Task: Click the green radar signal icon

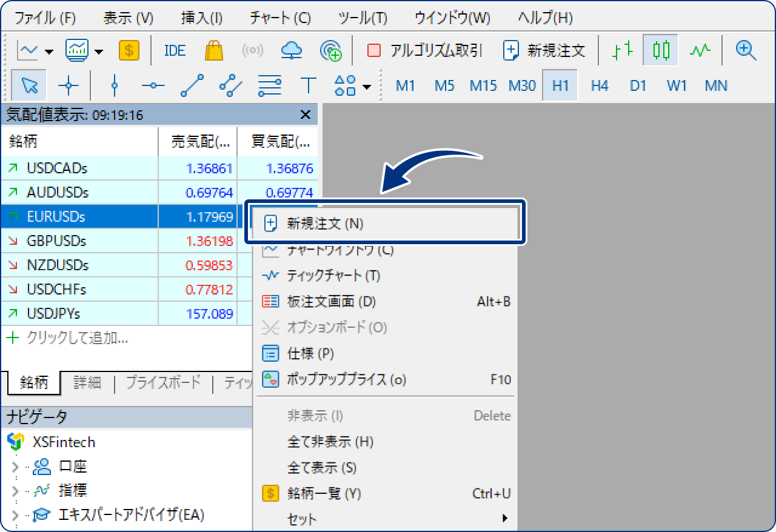Action: (x=330, y=50)
